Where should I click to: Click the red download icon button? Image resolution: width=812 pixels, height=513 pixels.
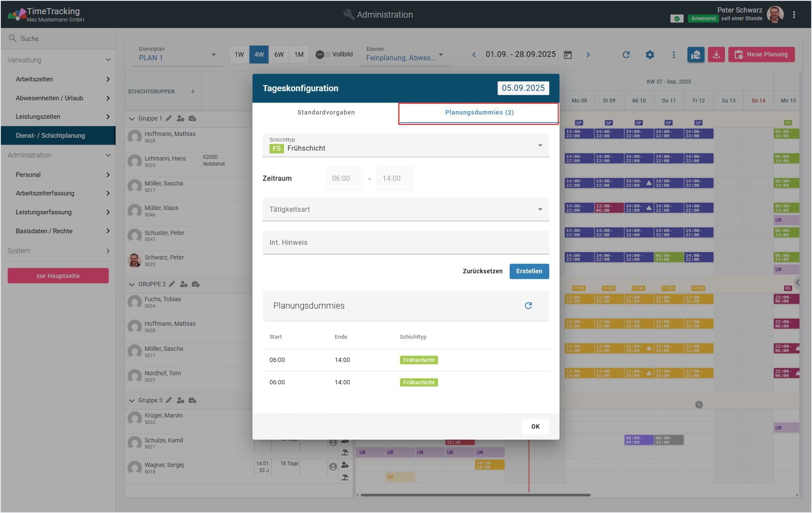pyautogui.click(x=716, y=55)
